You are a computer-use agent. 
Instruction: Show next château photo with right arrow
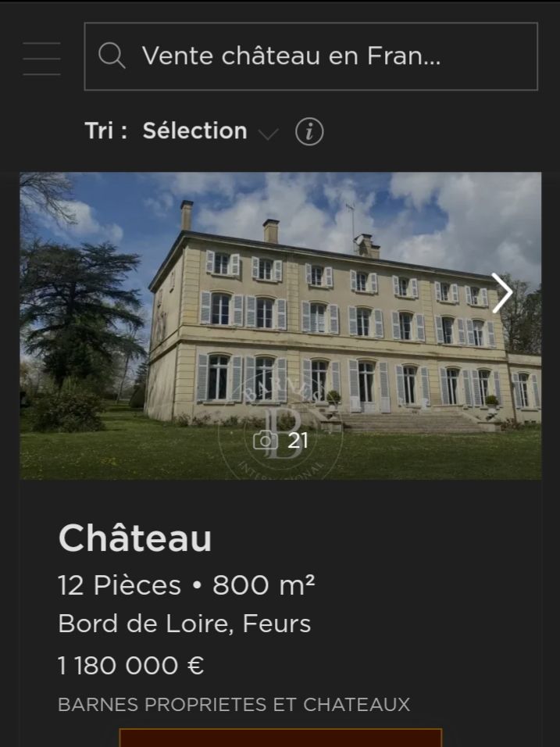pyautogui.click(x=502, y=292)
